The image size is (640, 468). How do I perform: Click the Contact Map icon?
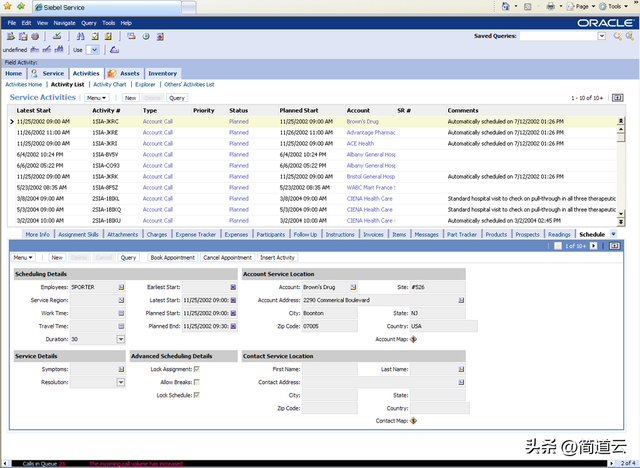coord(413,421)
